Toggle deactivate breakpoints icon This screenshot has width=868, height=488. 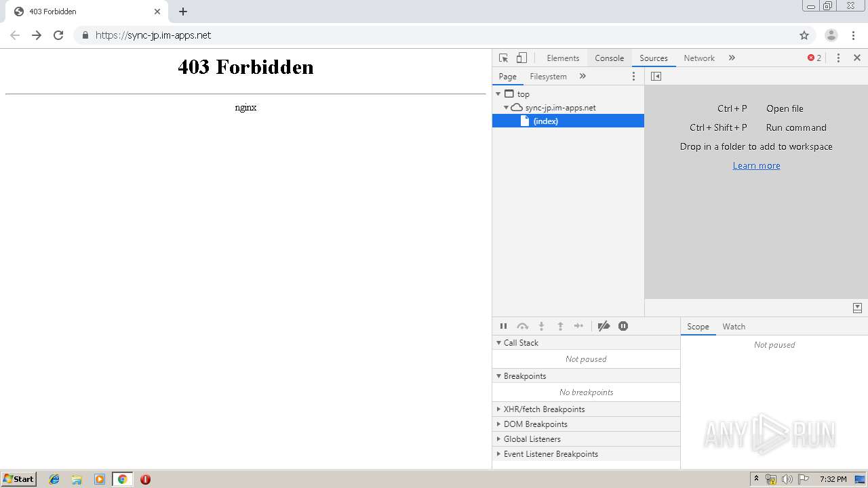tap(604, 326)
